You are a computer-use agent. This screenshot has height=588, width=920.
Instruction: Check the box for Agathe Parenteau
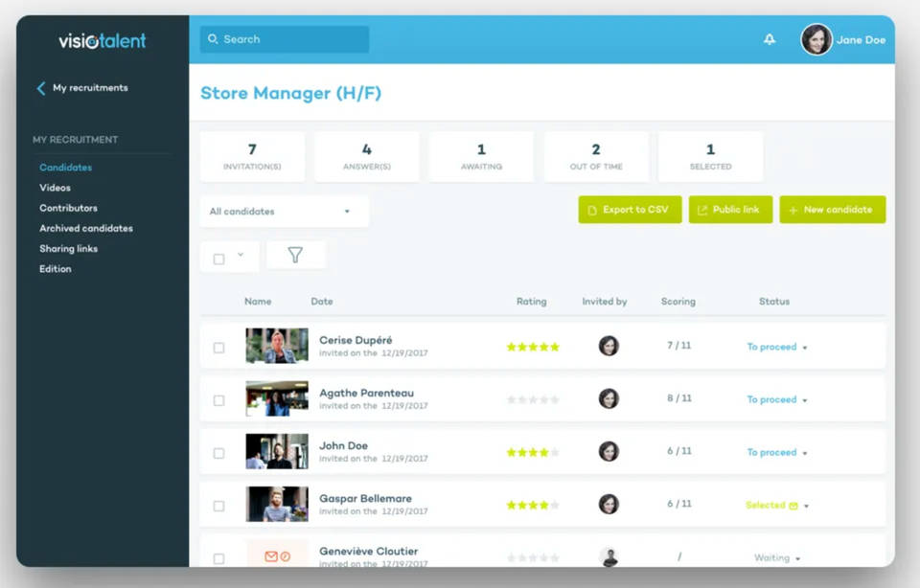click(218, 400)
